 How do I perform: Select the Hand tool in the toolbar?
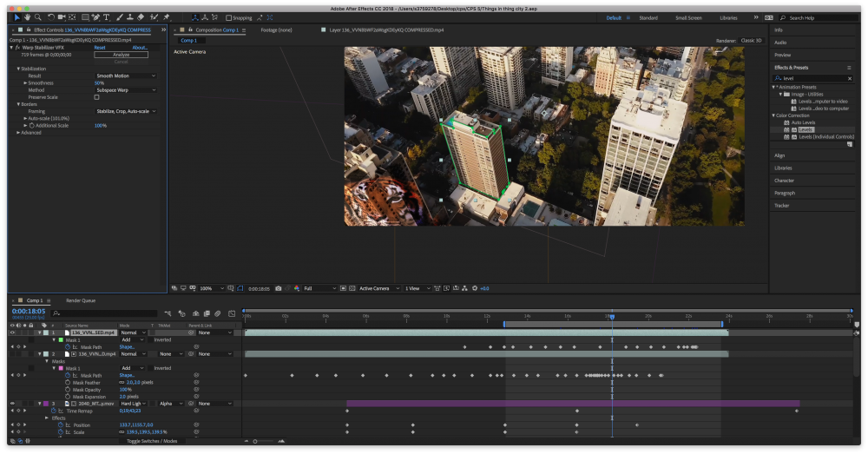tap(27, 17)
